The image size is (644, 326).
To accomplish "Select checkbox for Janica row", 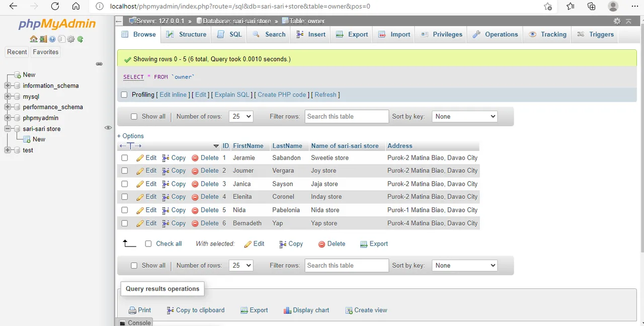I will click(x=125, y=184).
